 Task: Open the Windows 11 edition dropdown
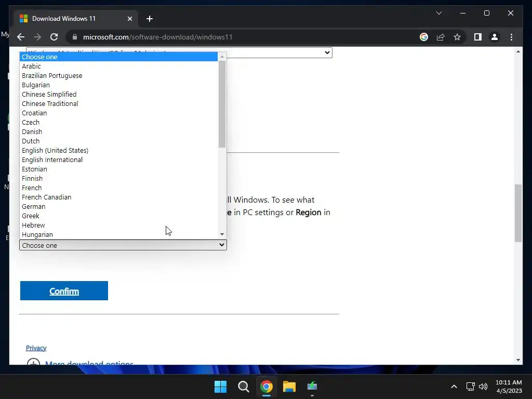pos(179,52)
